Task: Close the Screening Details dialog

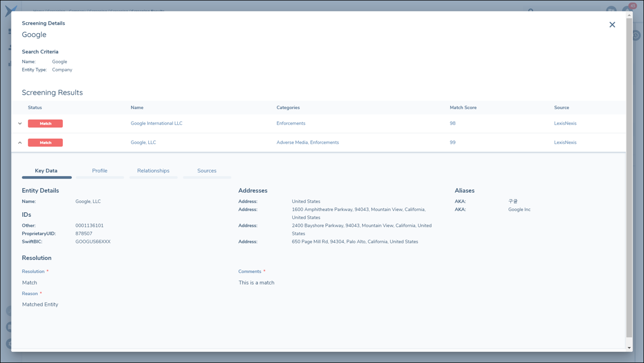Action: click(x=612, y=25)
